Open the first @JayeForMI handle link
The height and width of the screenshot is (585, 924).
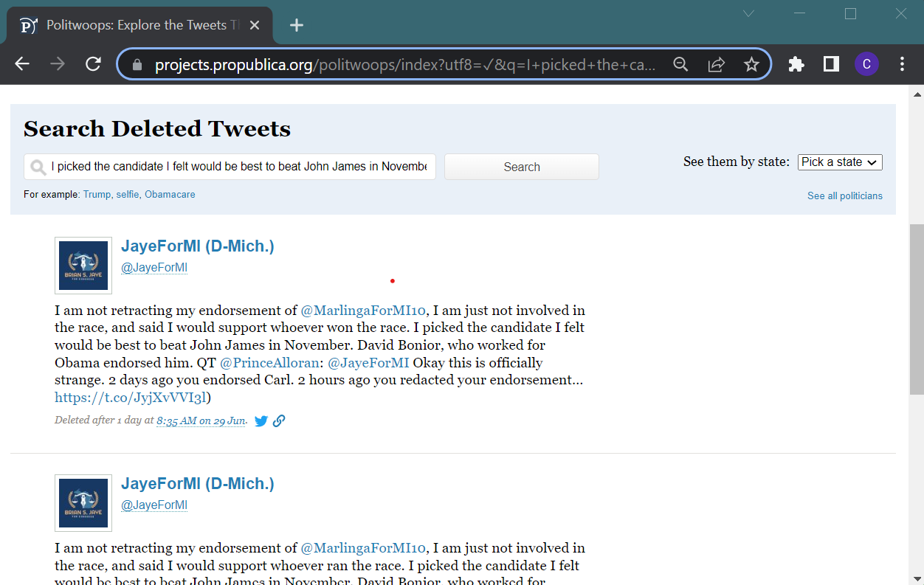(154, 267)
